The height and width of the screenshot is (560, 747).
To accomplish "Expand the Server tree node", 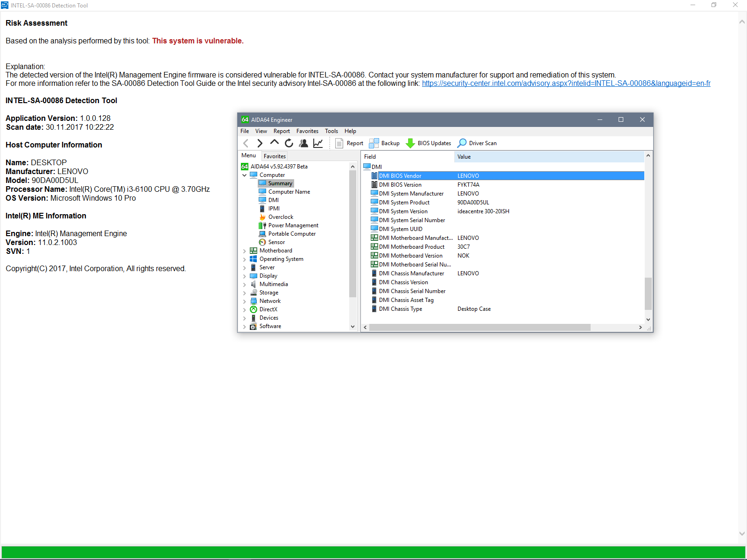I will [x=244, y=268].
